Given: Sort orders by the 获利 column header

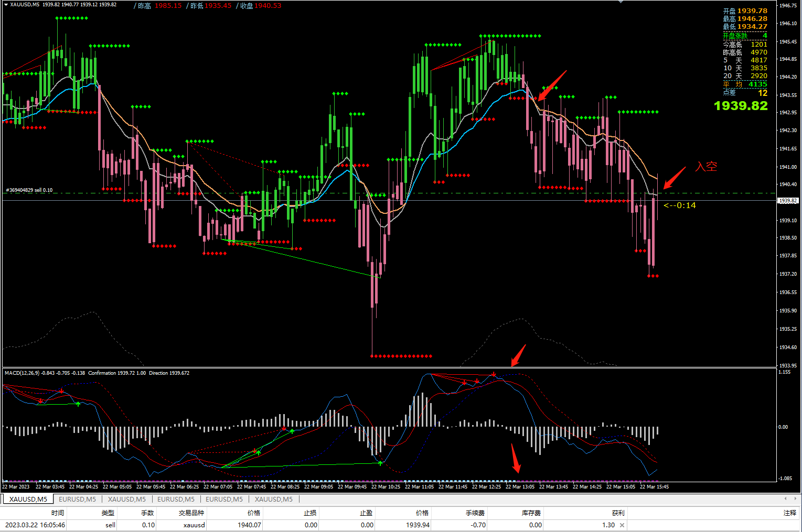Looking at the screenshot, I should coord(618,513).
